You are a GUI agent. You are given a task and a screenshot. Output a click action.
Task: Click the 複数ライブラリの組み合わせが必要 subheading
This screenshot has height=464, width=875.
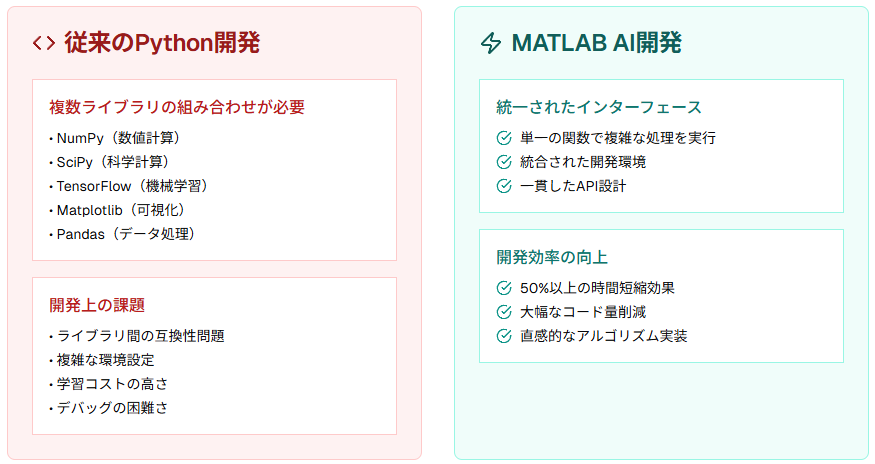point(177,107)
